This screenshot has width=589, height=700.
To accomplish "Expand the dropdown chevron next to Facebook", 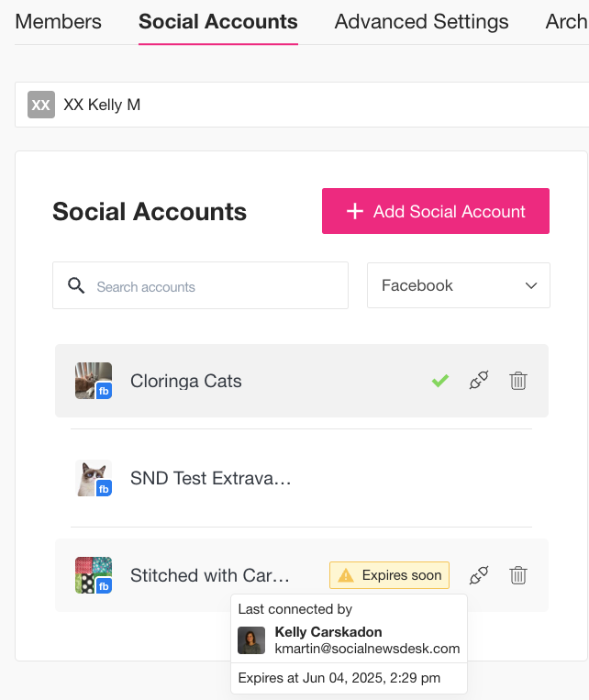I will coord(531,285).
